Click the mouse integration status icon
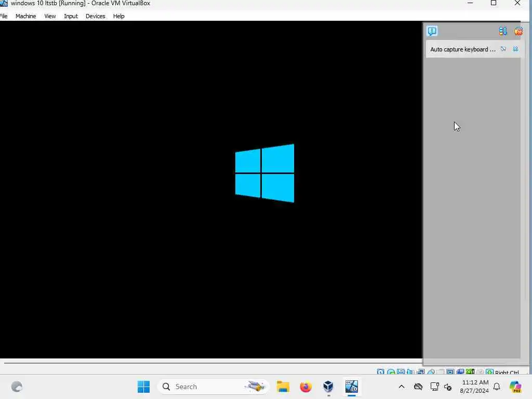 click(480, 372)
